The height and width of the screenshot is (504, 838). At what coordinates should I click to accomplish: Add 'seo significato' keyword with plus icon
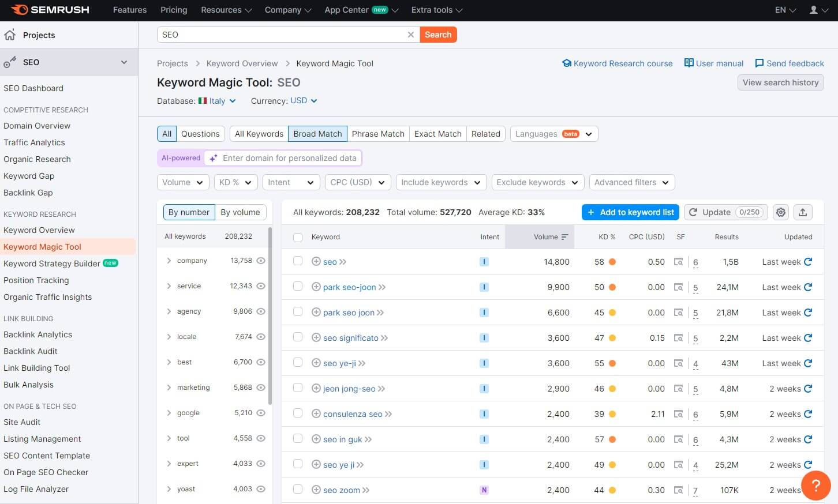[316, 338]
